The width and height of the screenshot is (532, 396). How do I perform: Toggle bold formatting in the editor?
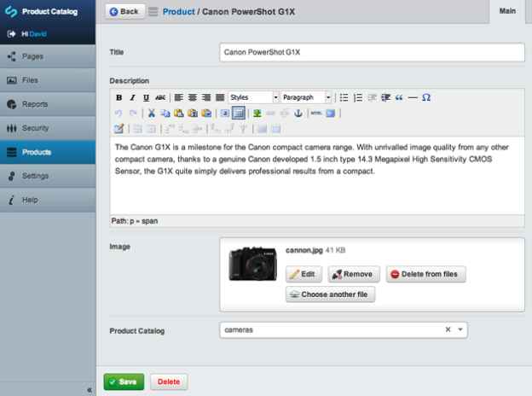(119, 97)
